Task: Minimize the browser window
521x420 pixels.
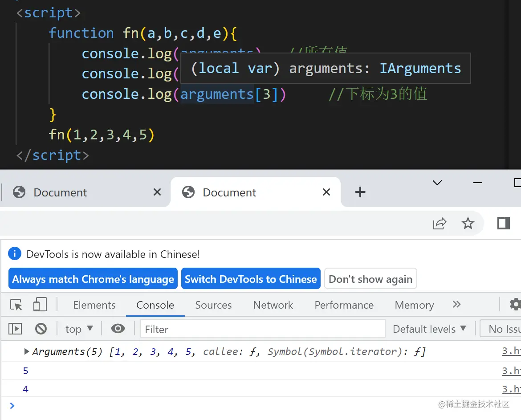Action: (x=477, y=183)
